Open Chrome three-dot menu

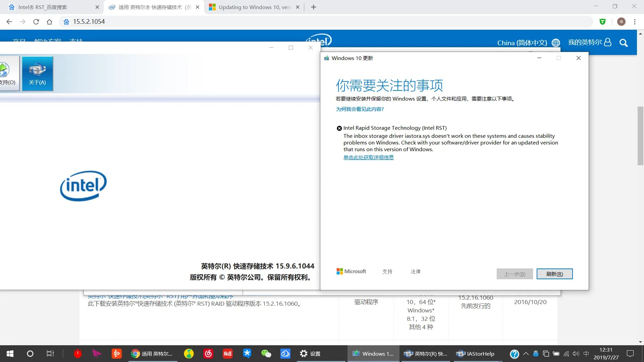coord(635,22)
